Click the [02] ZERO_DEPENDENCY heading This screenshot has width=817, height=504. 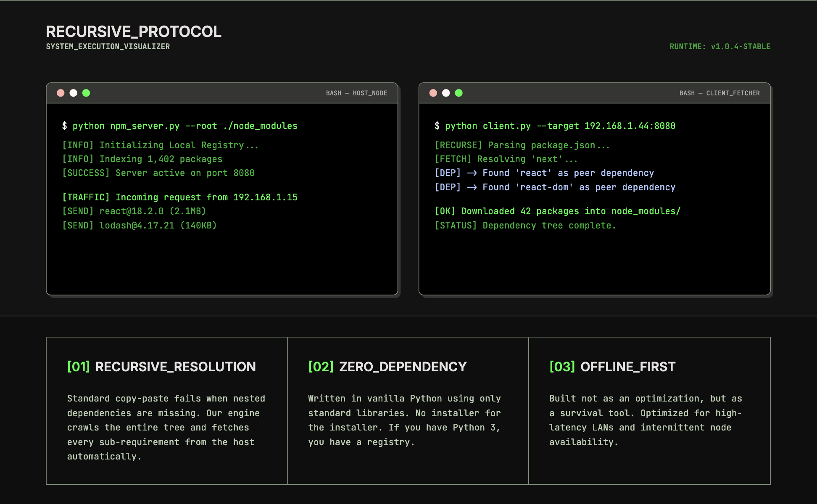(x=387, y=367)
